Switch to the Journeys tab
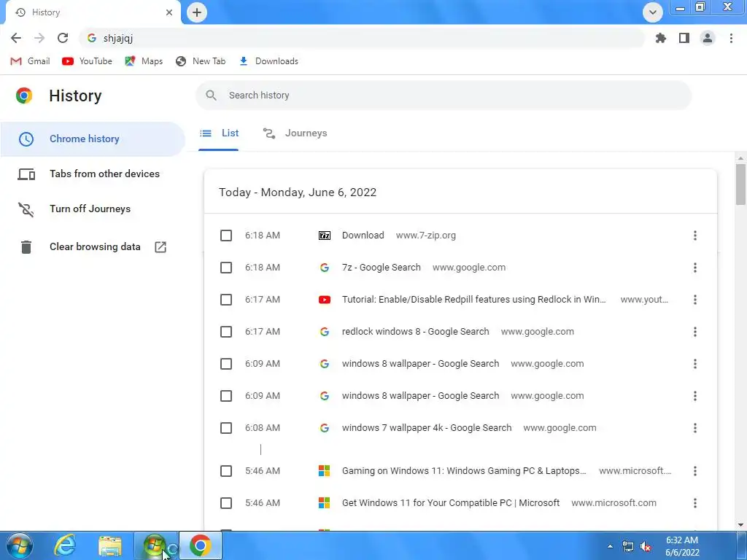The image size is (747, 560). (x=295, y=133)
